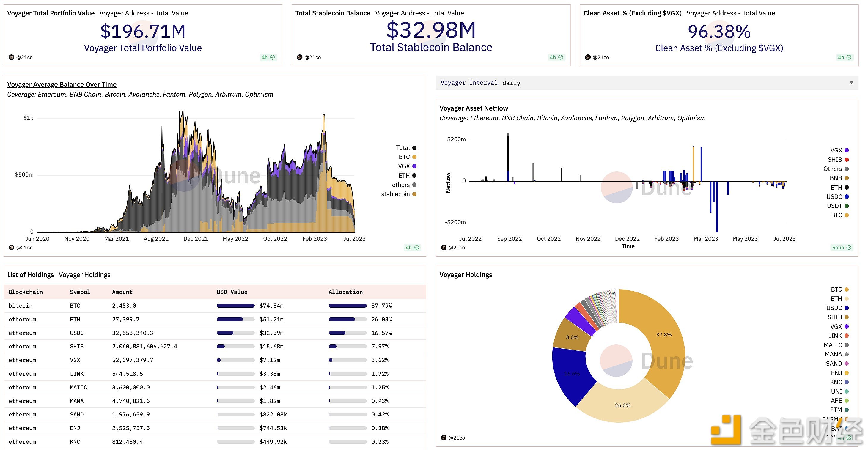Click the 26.0% ETH slice of pie chart
868x450 pixels.
click(623, 405)
